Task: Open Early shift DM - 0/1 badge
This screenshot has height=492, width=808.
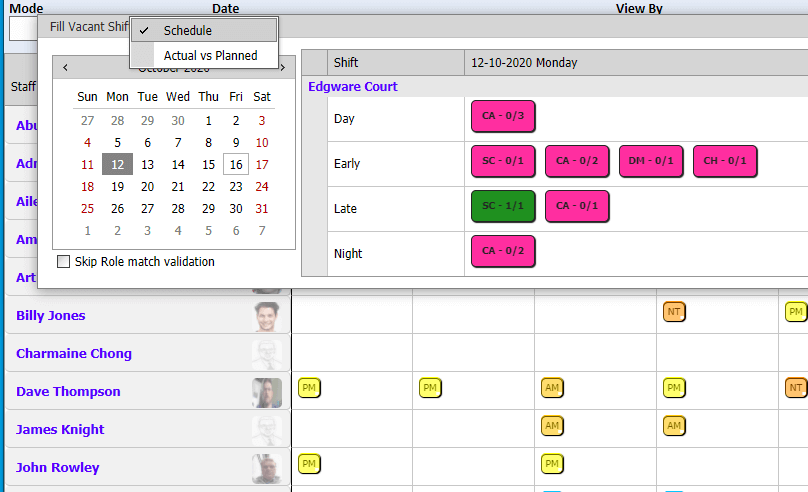Action: click(x=651, y=161)
